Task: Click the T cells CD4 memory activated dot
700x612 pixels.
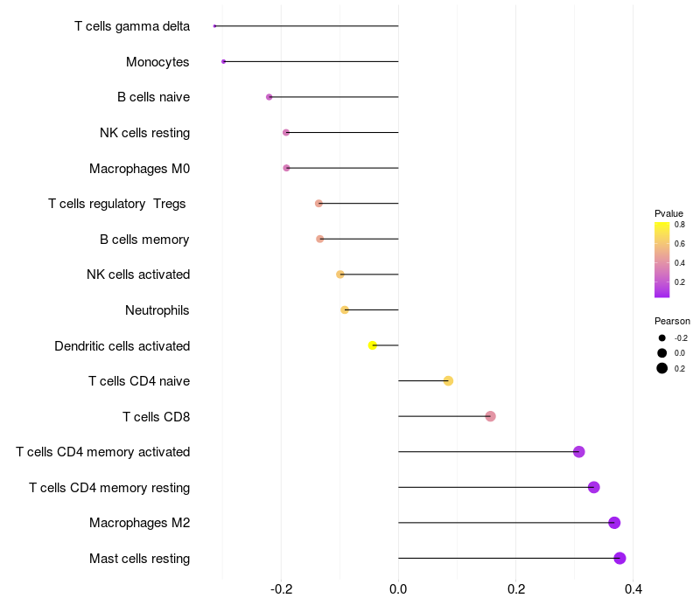Action: tap(578, 452)
